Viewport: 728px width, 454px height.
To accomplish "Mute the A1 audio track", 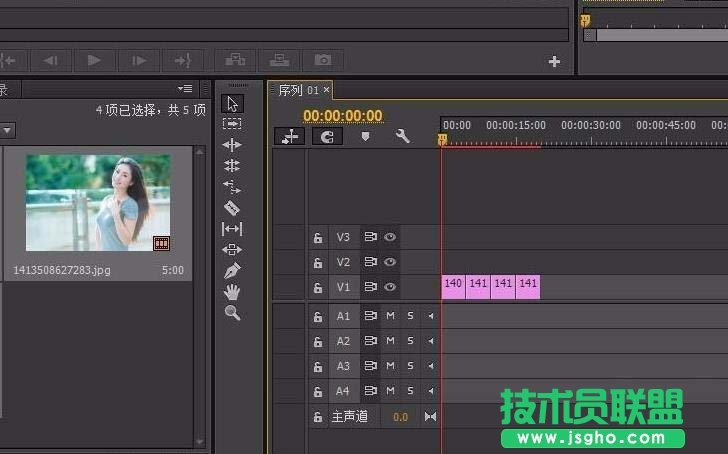I will pos(390,316).
